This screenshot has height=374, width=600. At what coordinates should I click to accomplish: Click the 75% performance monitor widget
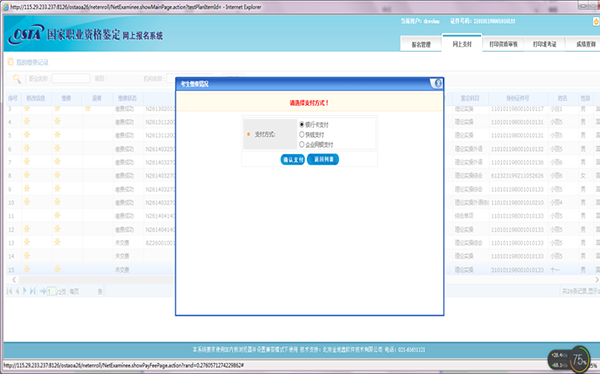[569, 359]
